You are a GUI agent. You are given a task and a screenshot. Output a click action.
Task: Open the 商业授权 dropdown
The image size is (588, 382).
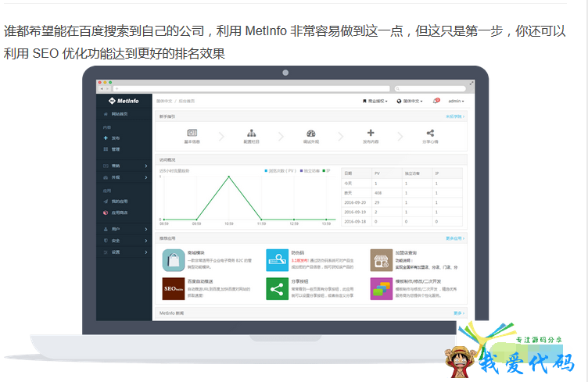[x=375, y=101]
